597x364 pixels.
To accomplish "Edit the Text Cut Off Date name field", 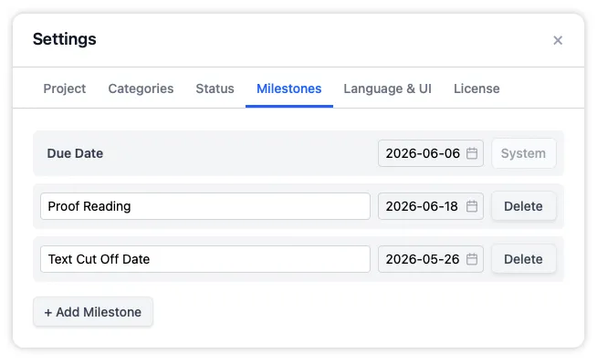I will point(205,259).
